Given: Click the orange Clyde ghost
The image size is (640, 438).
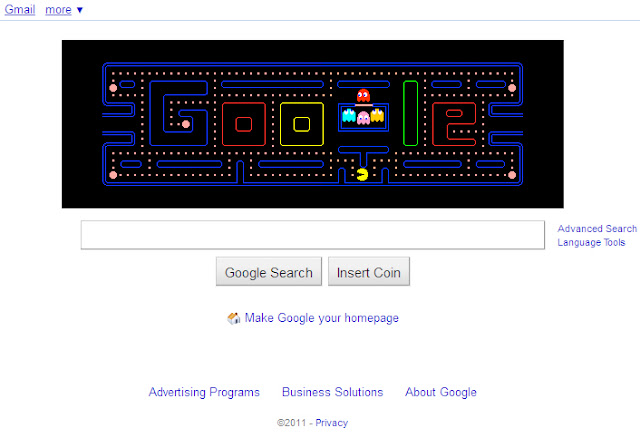Looking at the screenshot, I should [x=377, y=116].
